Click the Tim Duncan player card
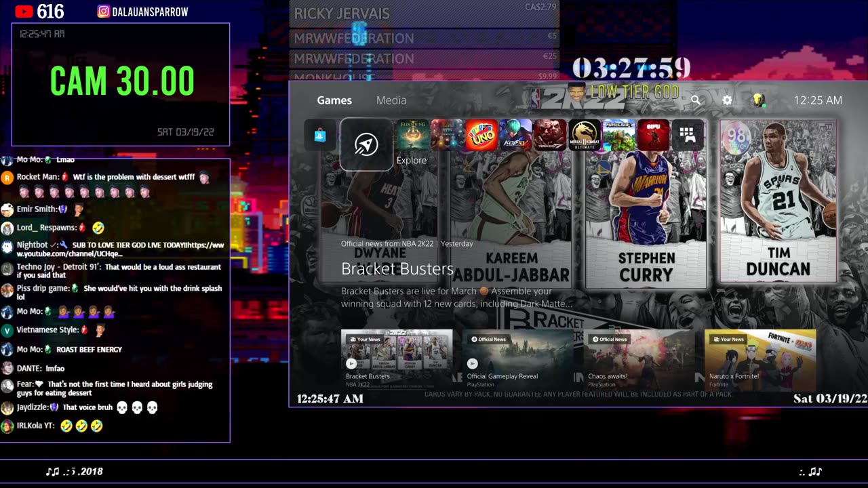The image size is (868, 488). pyautogui.click(x=778, y=201)
